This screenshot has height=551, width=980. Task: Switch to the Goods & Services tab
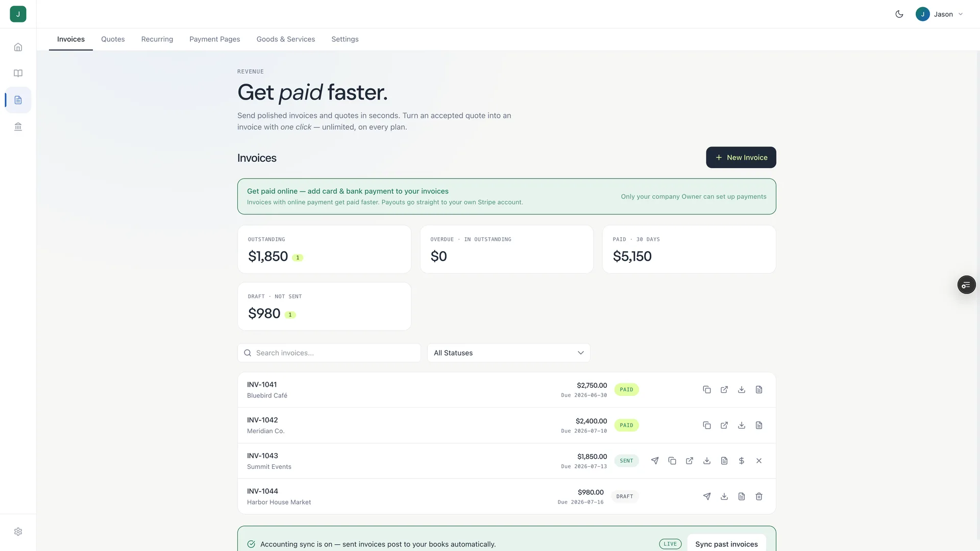click(x=286, y=39)
